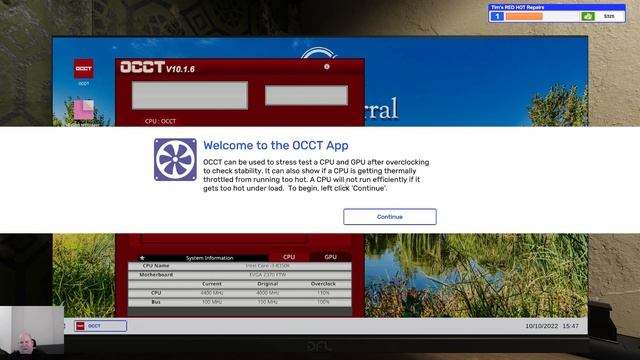Viewport: 640px width, 360px height.
Task: Click the fan icon in the welcome dialog
Action: 175,160
